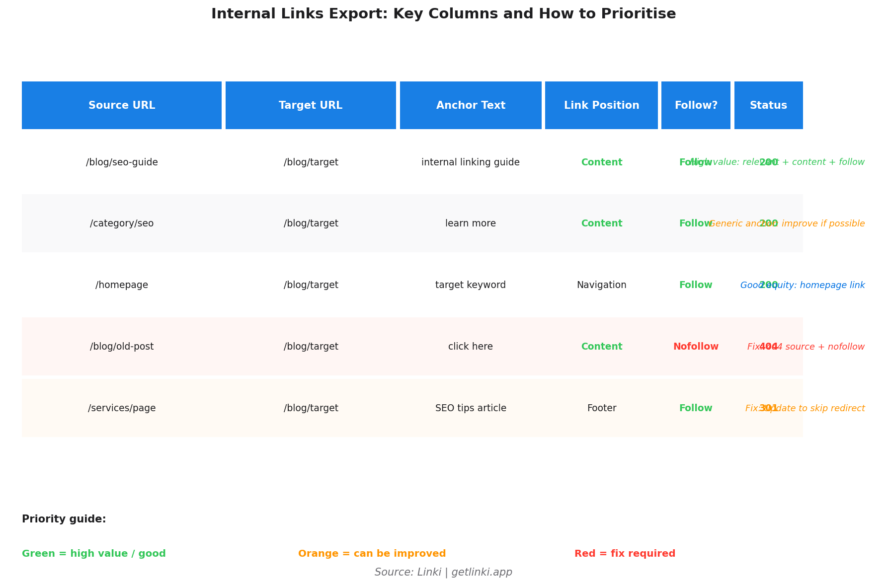Click the Anchor Text column header
This screenshot has width=887, height=588.
point(471,105)
